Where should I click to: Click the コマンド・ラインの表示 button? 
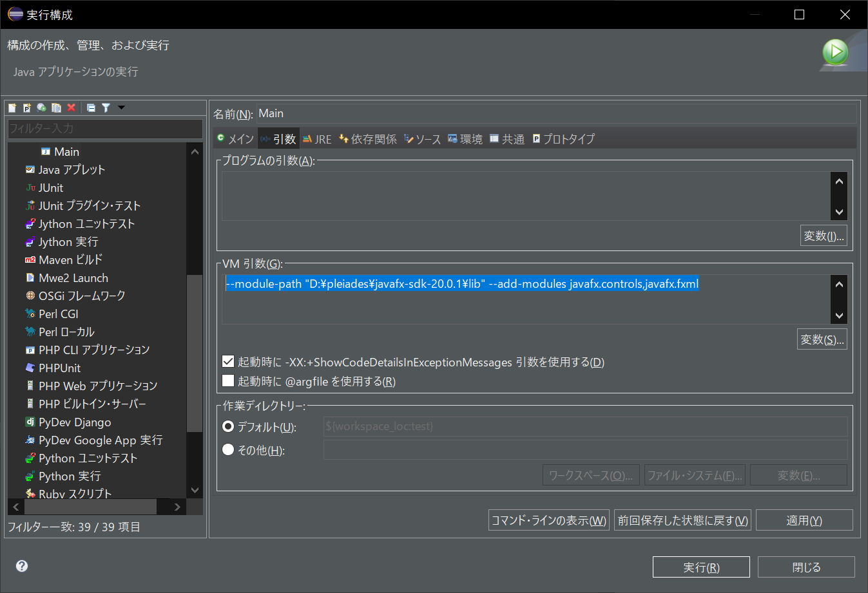(548, 520)
